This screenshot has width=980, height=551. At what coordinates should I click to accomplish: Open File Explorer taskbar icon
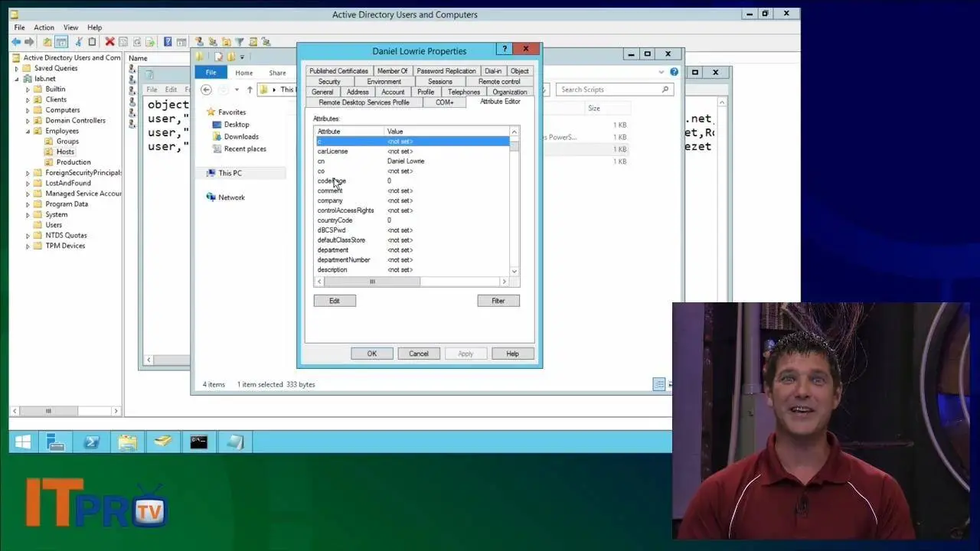coord(128,442)
